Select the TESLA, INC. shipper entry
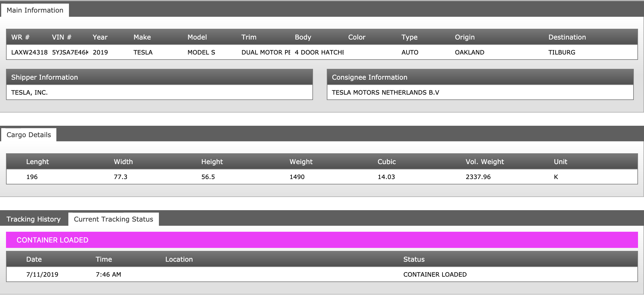This screenshot has height=297, width=644. point(160,93)
